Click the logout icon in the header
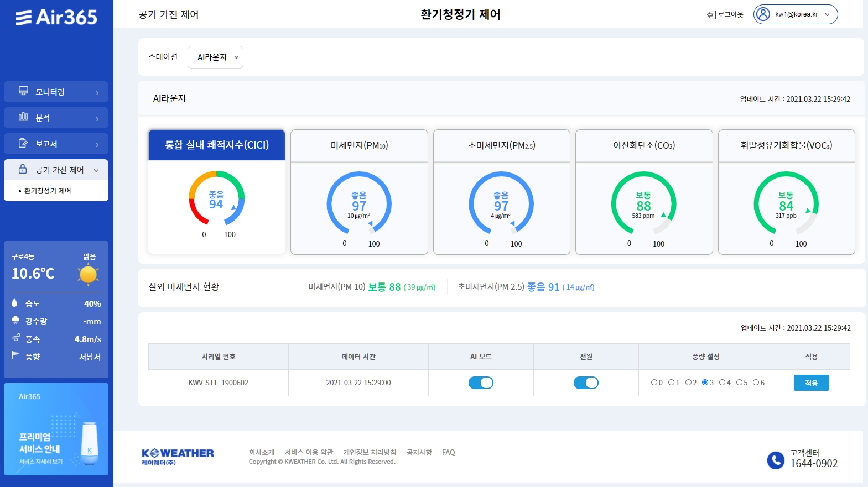 711,15
